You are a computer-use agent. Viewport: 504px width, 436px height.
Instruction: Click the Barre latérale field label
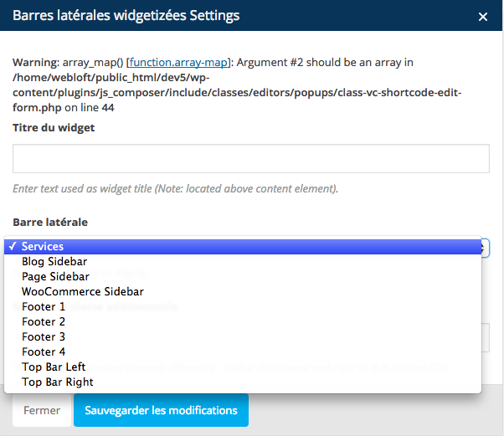50,223
